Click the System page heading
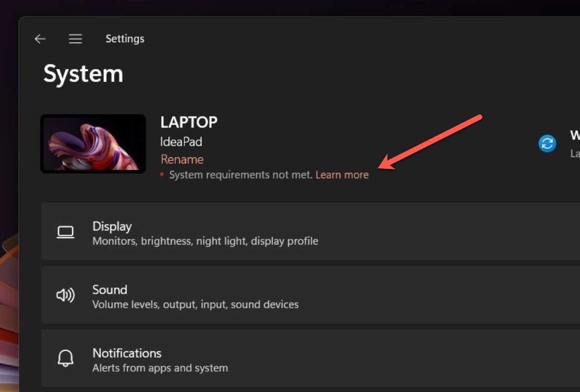This screenshot has height=392, width=580. point(83,74)
